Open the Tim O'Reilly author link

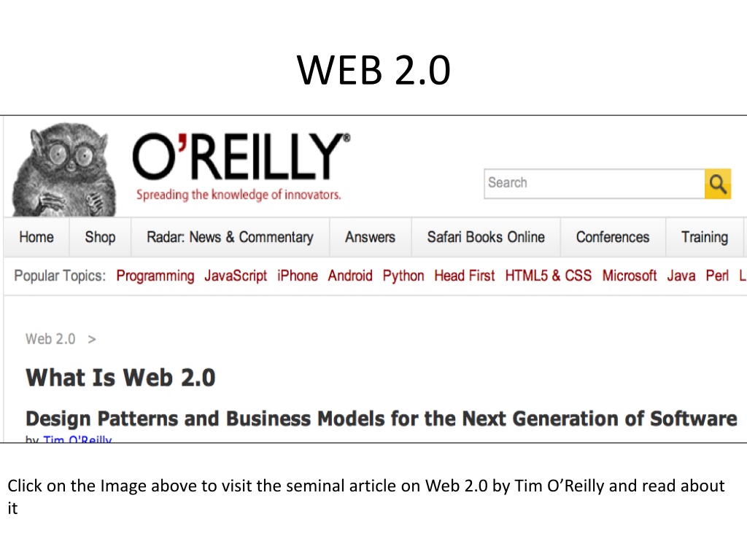pyautogui.click(x=77, y=439)
